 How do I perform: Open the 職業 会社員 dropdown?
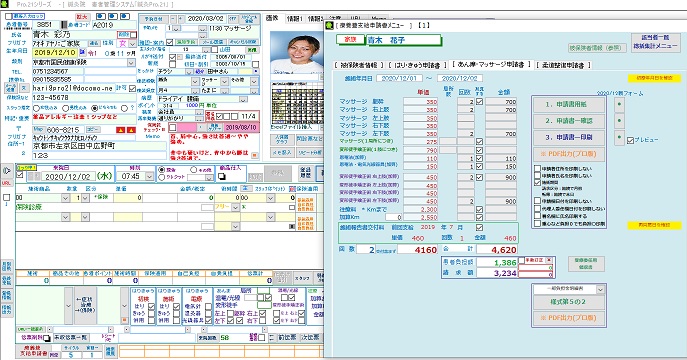[x=198, y=112]
